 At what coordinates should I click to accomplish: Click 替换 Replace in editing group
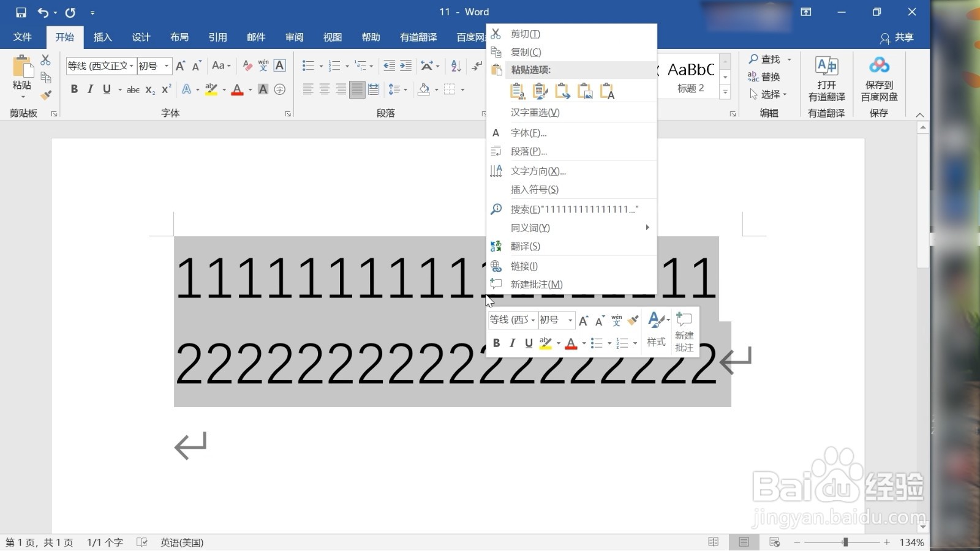(764, 77)
